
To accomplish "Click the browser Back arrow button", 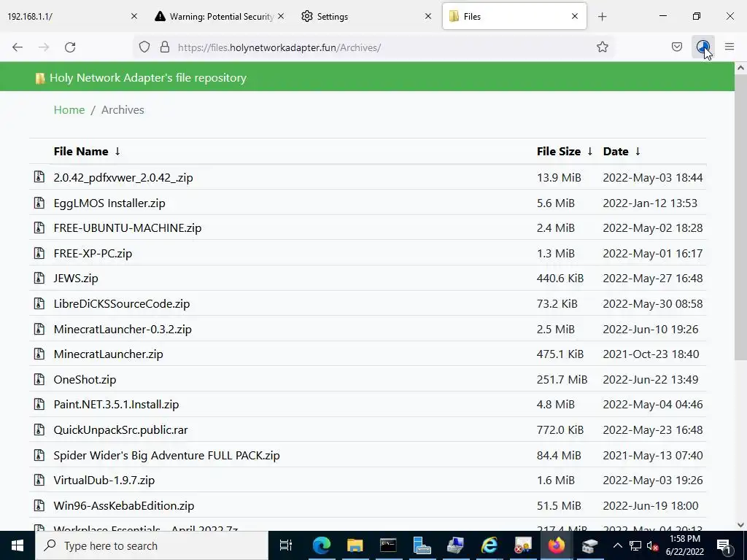I will click(x=18, y=47).
